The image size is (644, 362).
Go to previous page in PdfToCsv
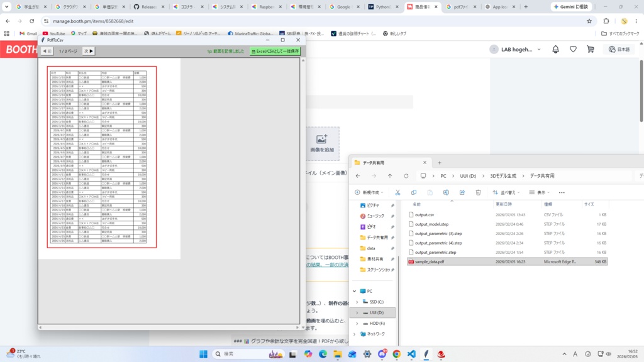(47, 52)
